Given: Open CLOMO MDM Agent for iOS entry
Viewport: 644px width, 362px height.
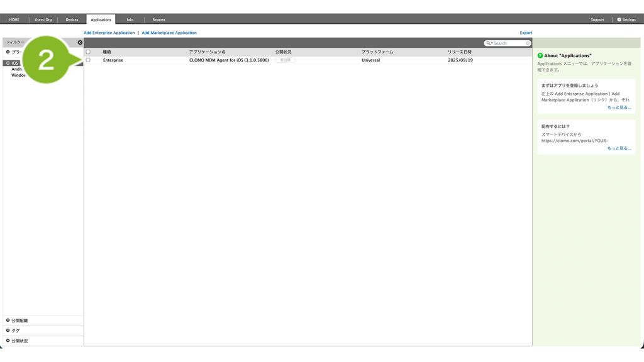Looking at the screenshot, I should coord(229,60).
